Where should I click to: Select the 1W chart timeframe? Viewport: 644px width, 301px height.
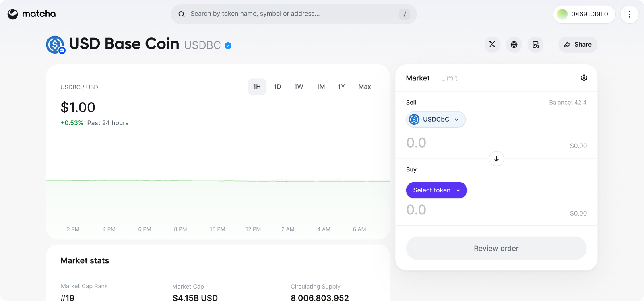coord(299,87)
